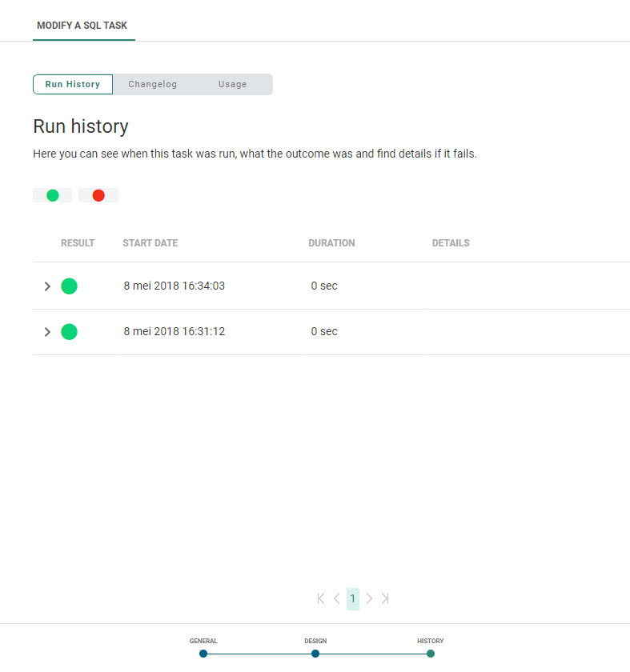Screen dimensions: 630x672
Task: Expand the 16:34:03 run row
Action: (x=47, y=286)
